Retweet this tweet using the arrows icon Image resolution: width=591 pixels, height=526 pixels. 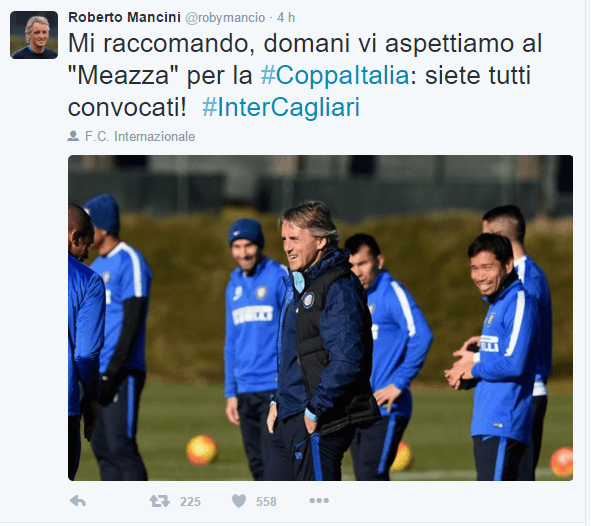click(x=159, y=501)
